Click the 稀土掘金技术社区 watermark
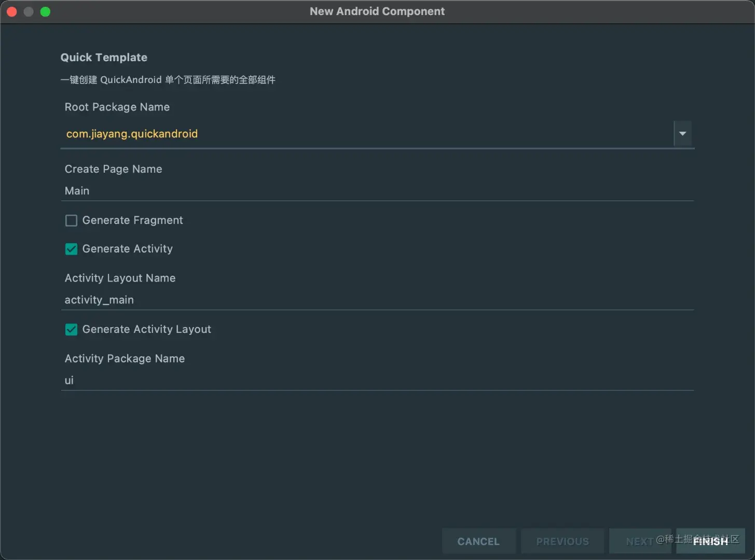The image size is (755, 560). [x=698, y=540]
